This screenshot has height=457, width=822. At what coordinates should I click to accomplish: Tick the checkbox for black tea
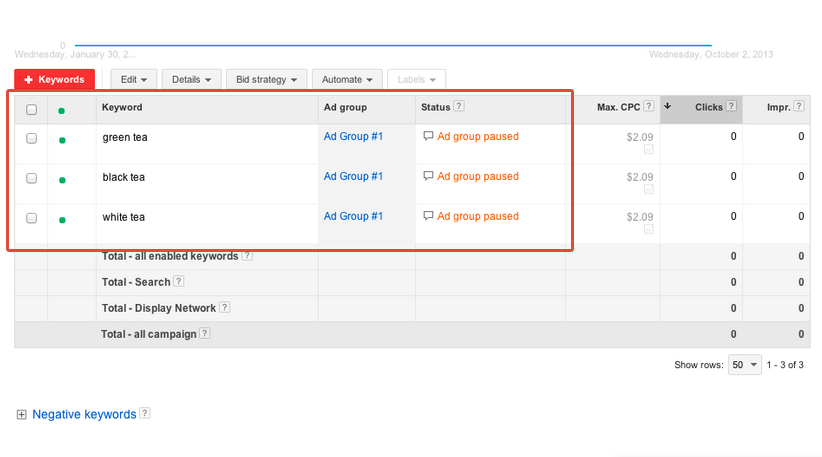pos(32,179)
